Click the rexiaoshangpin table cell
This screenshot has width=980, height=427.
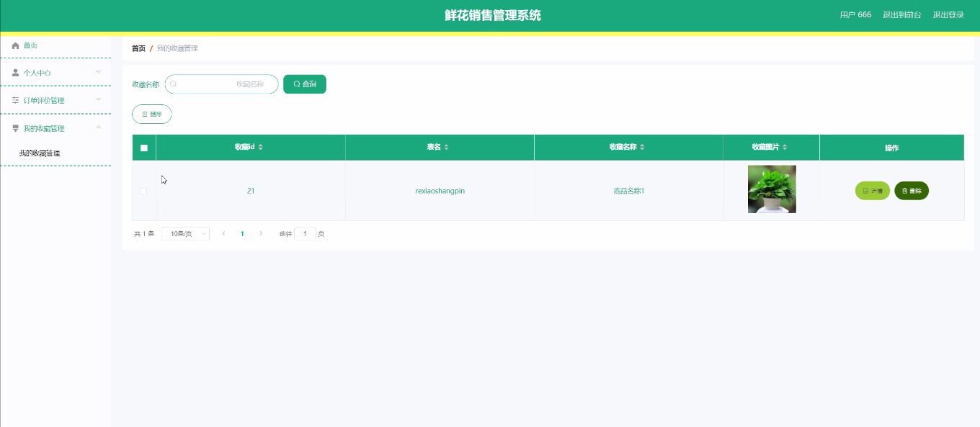pyautogui.click(x=440, y=191)
